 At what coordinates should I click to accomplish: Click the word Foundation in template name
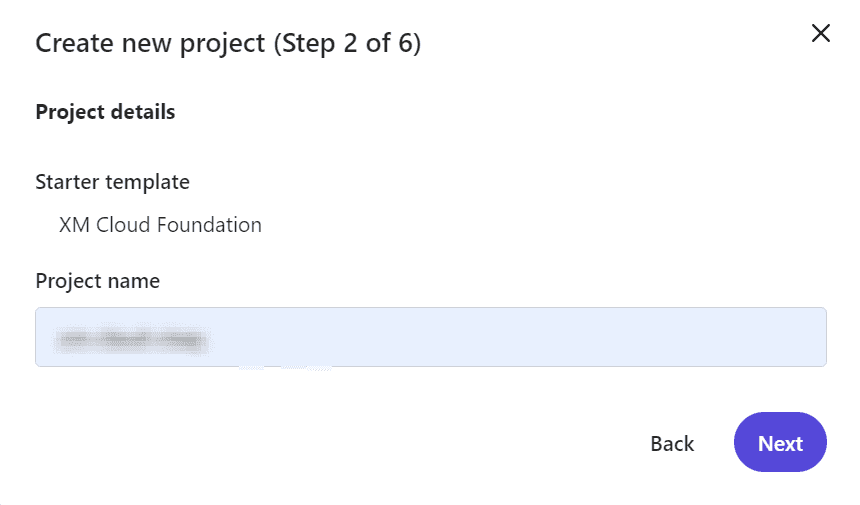click(209, 225)
